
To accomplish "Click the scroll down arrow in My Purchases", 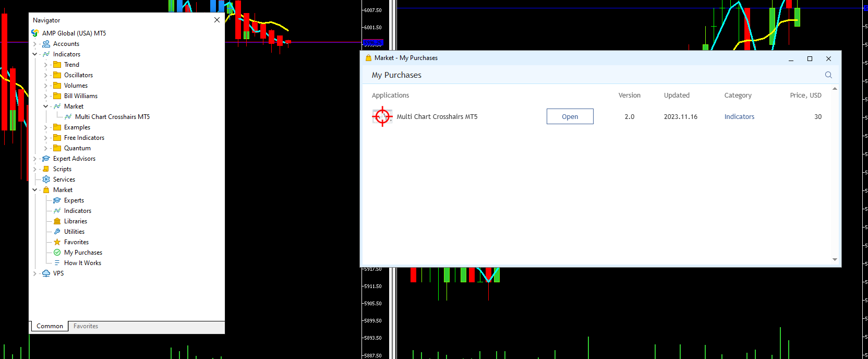I will click(x=835, y=259).
